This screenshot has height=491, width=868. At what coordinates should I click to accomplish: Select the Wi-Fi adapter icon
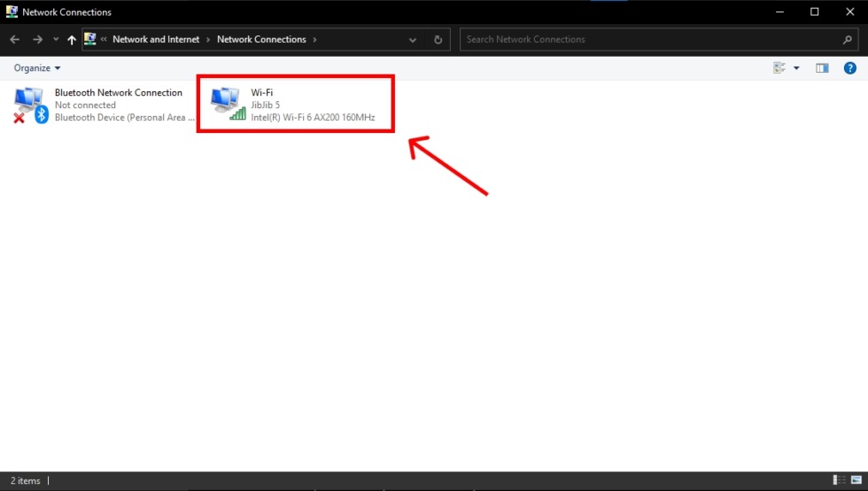pyautogui.click(x=229, y=104)
